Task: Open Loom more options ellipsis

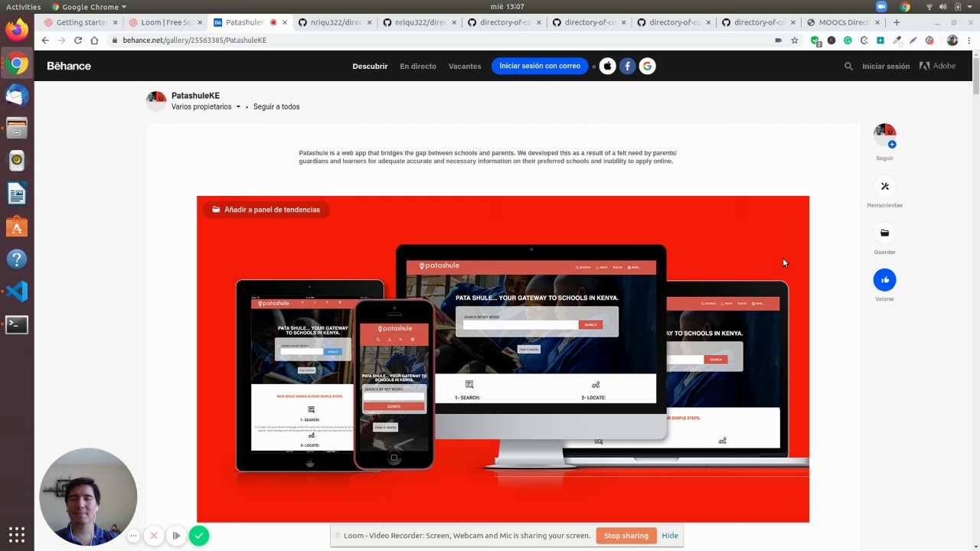Action: (x=133, y=536)
